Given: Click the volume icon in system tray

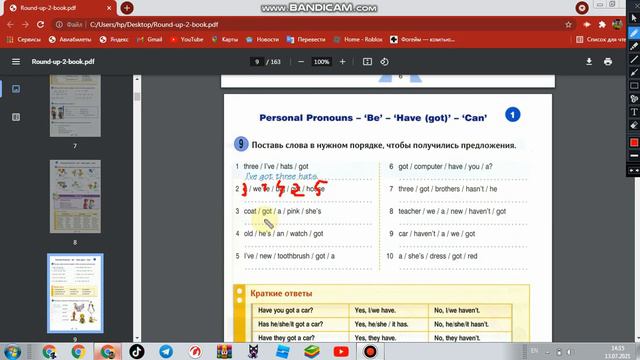Looking at the screenshot, I should point(569,352).
